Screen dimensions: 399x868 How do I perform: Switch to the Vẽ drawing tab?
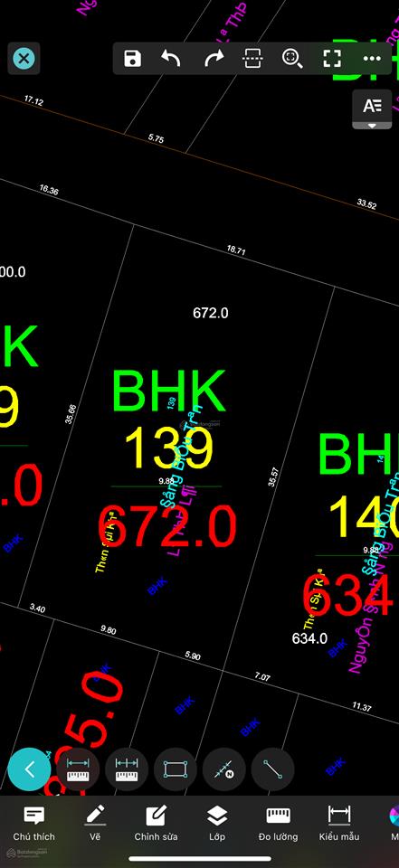[x=95, y=824]
